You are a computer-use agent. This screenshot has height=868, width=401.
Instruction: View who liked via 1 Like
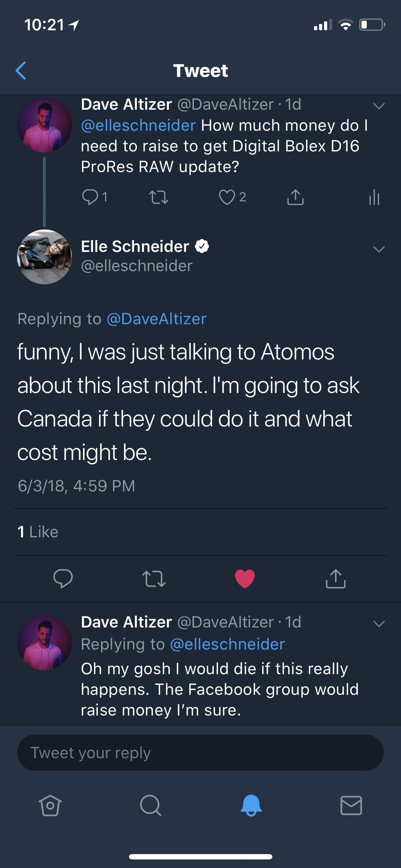click(x=38, y=532)
